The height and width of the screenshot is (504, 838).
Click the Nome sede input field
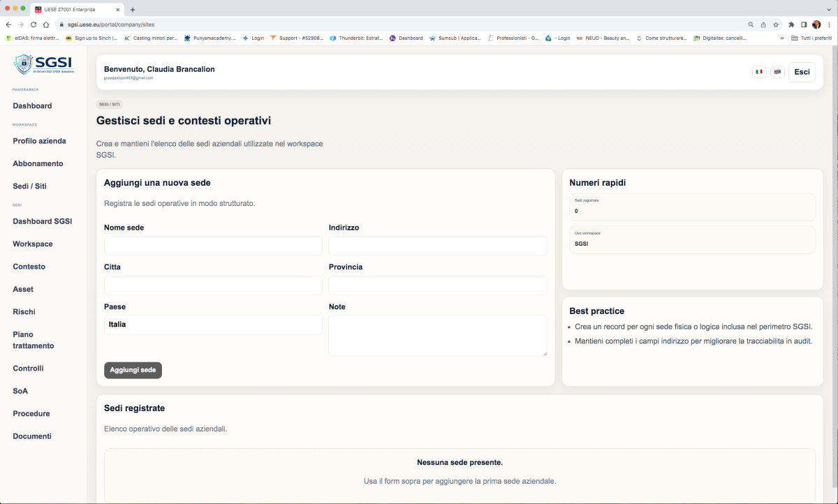pyautogui.click(x=213, y=246)
